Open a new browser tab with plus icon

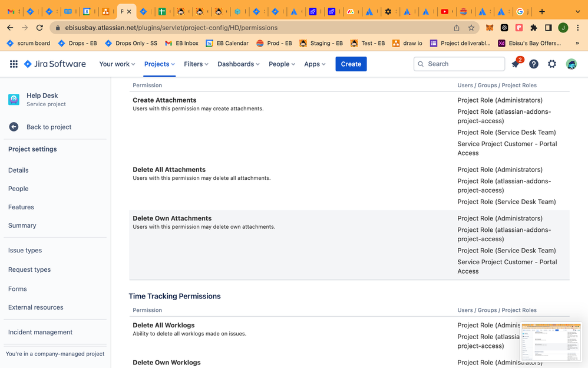tap(542, 12)
